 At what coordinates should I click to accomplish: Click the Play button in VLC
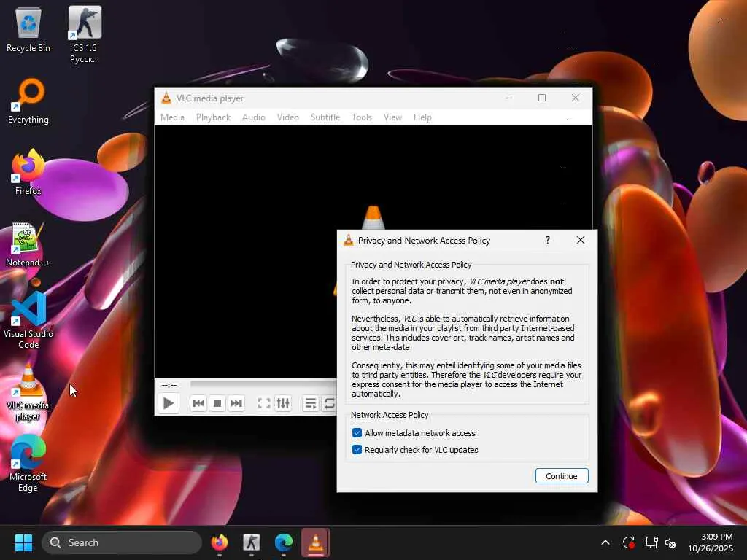point(169,403)
